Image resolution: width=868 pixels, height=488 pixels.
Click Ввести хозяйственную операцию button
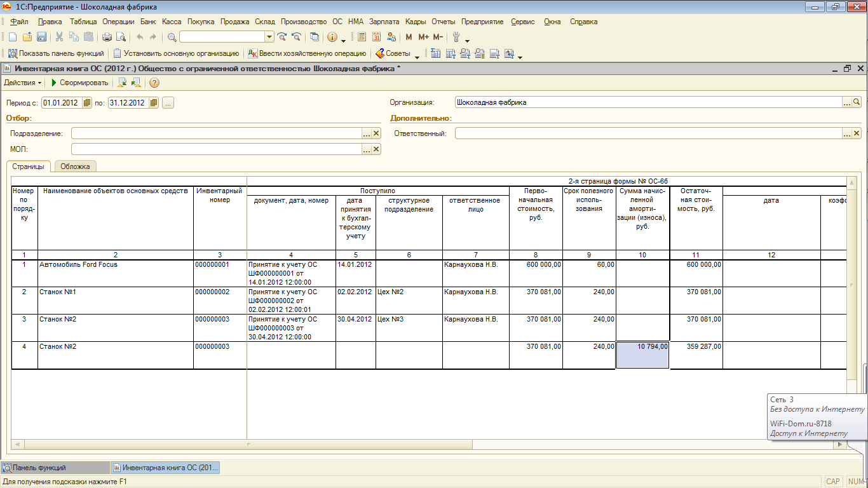coord(307,54)
